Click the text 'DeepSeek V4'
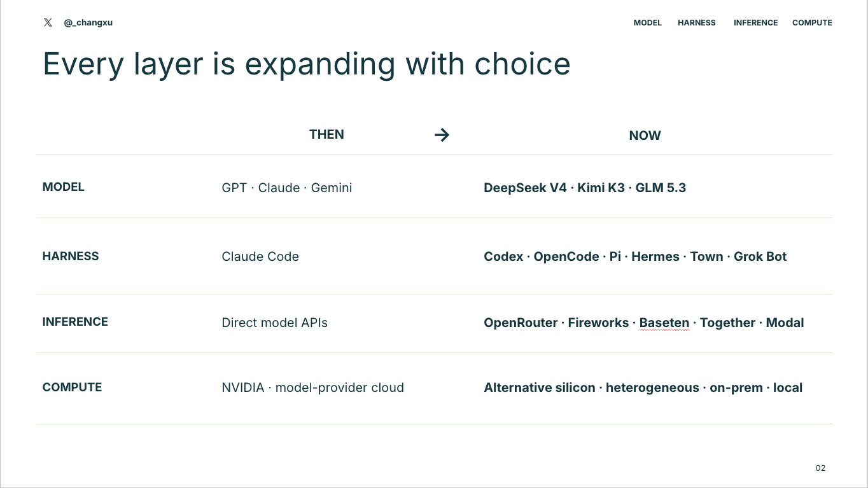The width and height of the screenshot is (868, 488). [x=525, y=188]
